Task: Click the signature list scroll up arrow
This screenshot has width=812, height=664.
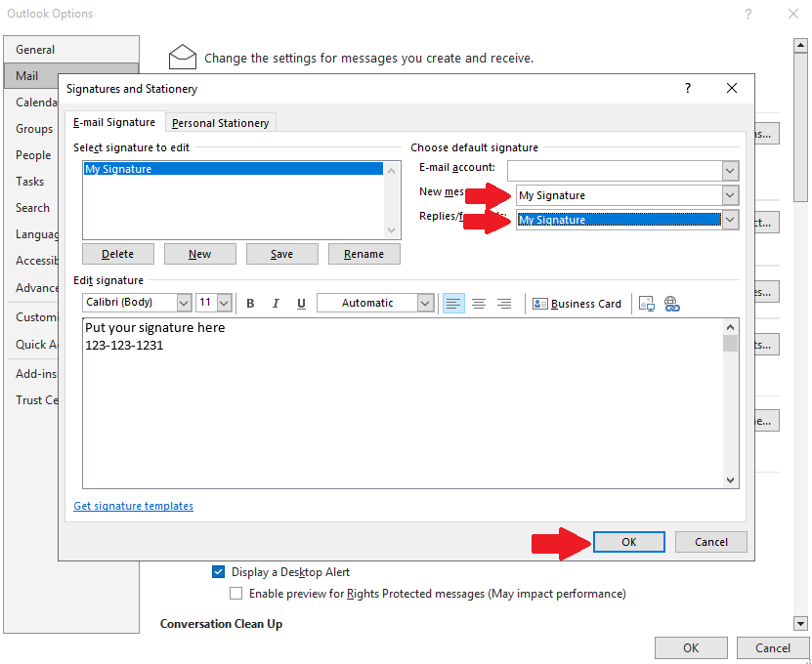Action: pyautogui.click(x=392, y=170)
